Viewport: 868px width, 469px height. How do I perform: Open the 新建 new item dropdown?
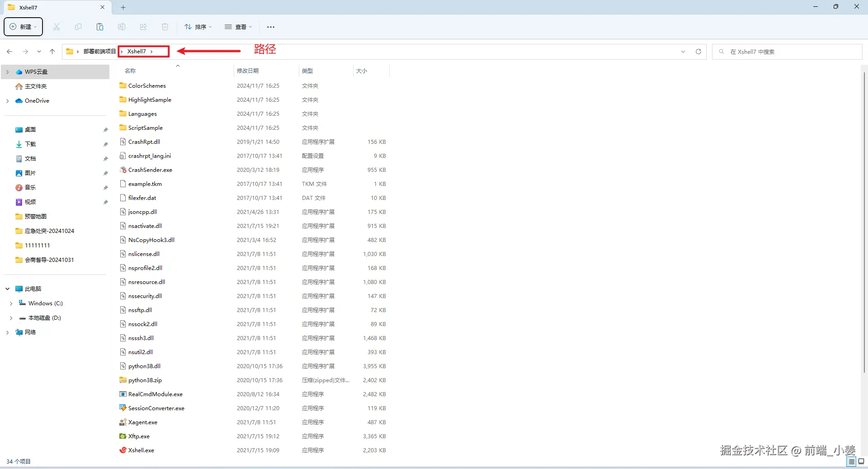24,27
